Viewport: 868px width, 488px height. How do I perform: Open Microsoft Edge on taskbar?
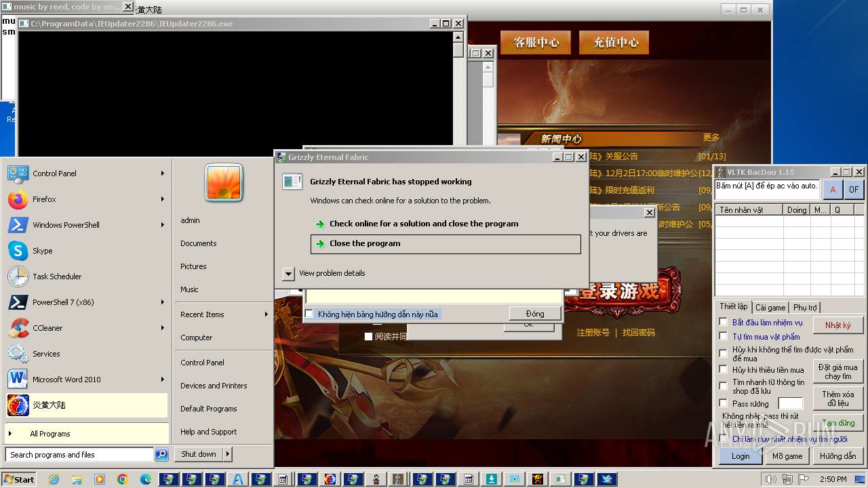click(x=145, y=479)
